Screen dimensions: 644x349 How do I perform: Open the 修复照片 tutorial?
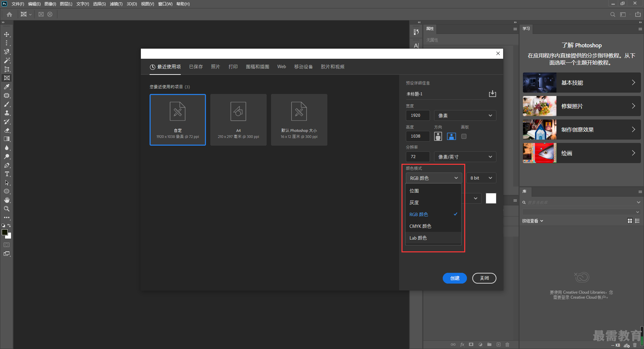(582, 106)
